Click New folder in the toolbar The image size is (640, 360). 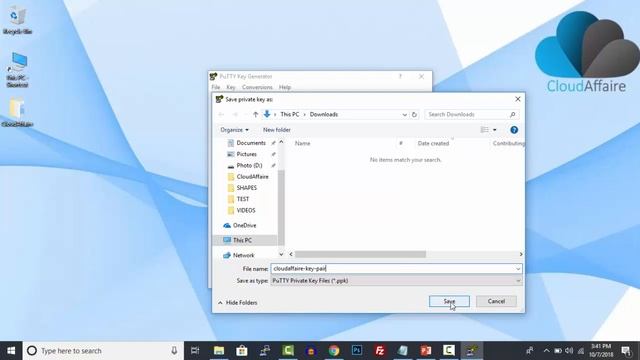click(277, 130)
